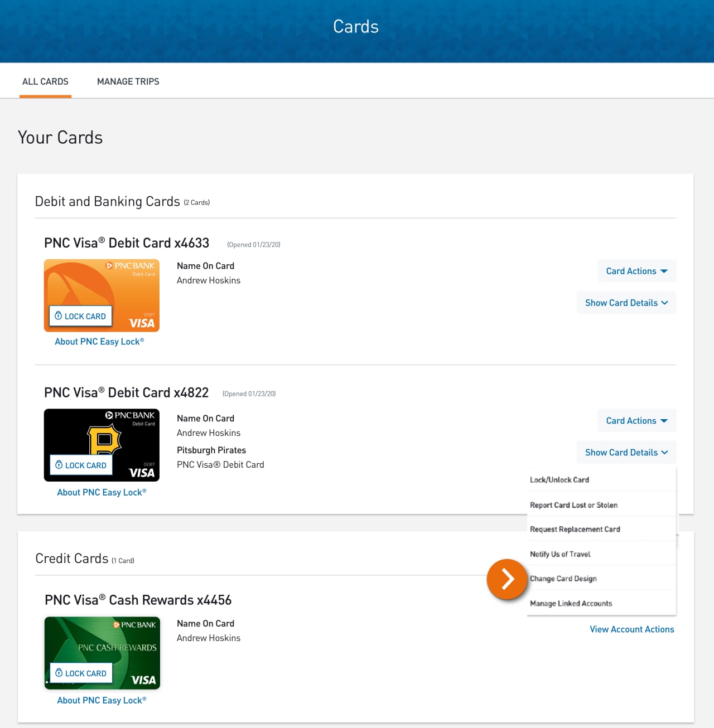This screenshot has height=728, width=714.
Task: Expand Show Card Details for card x4822
Action: [626, 452]
